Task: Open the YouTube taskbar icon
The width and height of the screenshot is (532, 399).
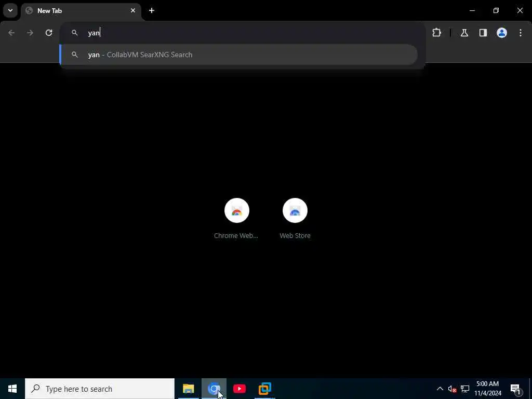Action: (x=240, y=389)
